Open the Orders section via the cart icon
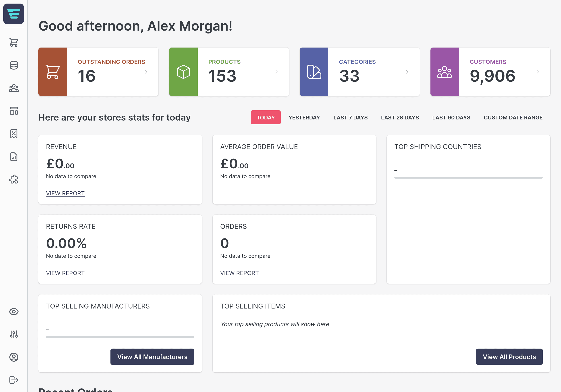The image size is (561, 392). click(x=14, y=42)
